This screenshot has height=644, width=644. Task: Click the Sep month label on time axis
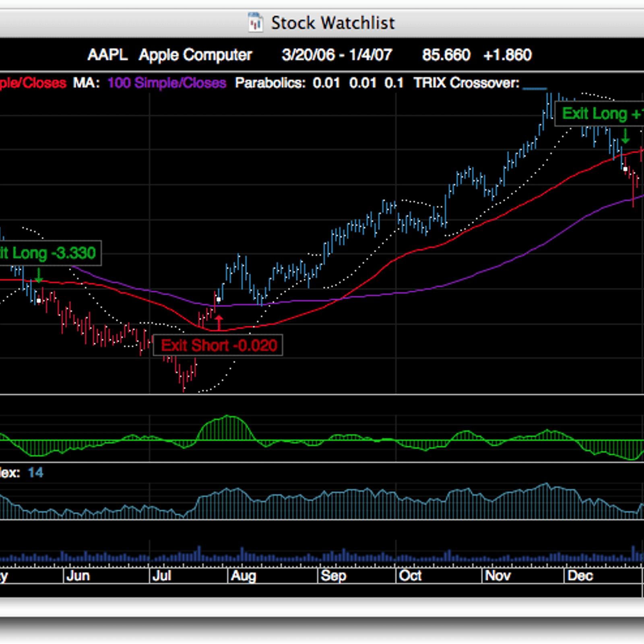334,576
